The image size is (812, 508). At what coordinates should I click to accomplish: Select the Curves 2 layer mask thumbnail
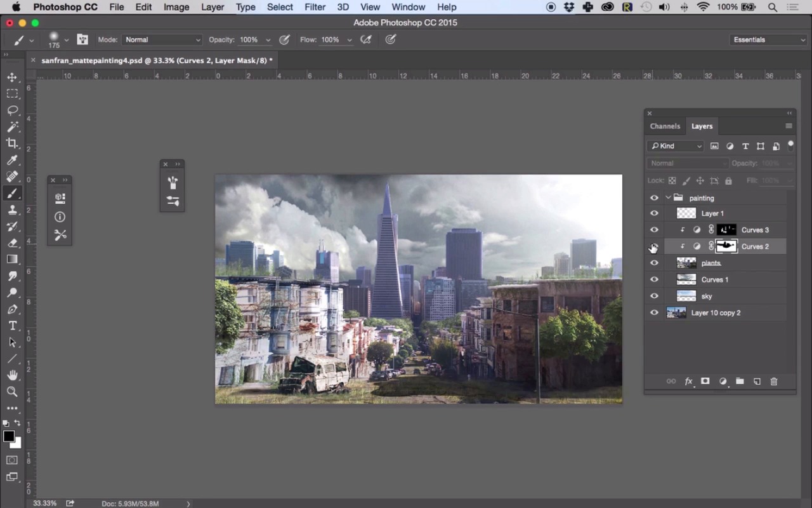(x=726, y=246)
